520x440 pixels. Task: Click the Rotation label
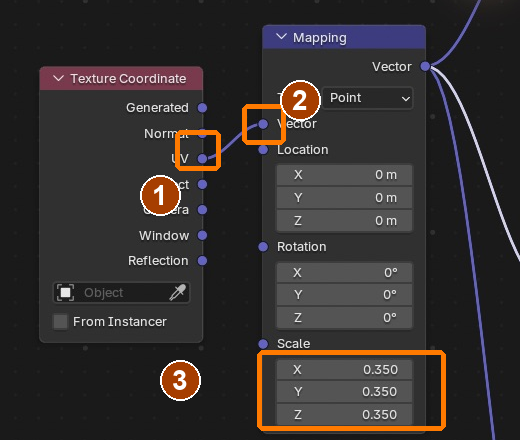click(x=302, y=247)
